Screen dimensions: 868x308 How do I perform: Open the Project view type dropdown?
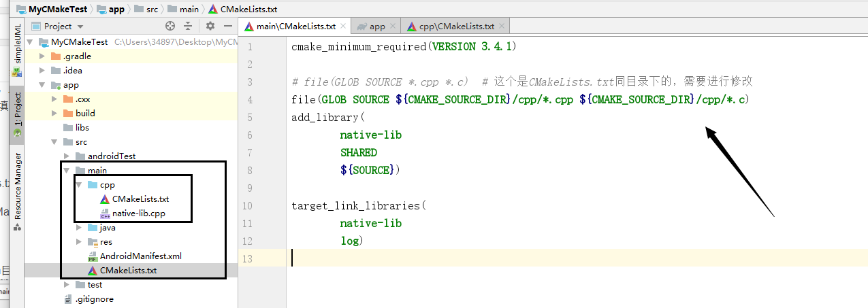click(x=57, y=27)
